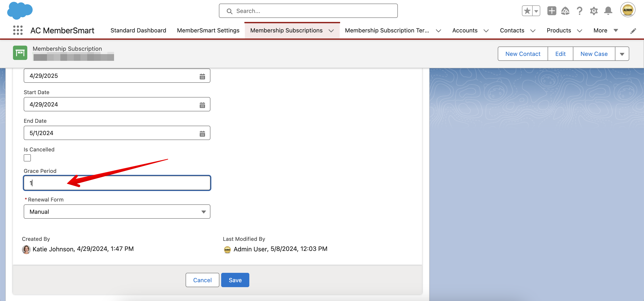The height and width of the screenshot is (301, 644).
Task: Click the New Case button
Action: tap(594, 54)
